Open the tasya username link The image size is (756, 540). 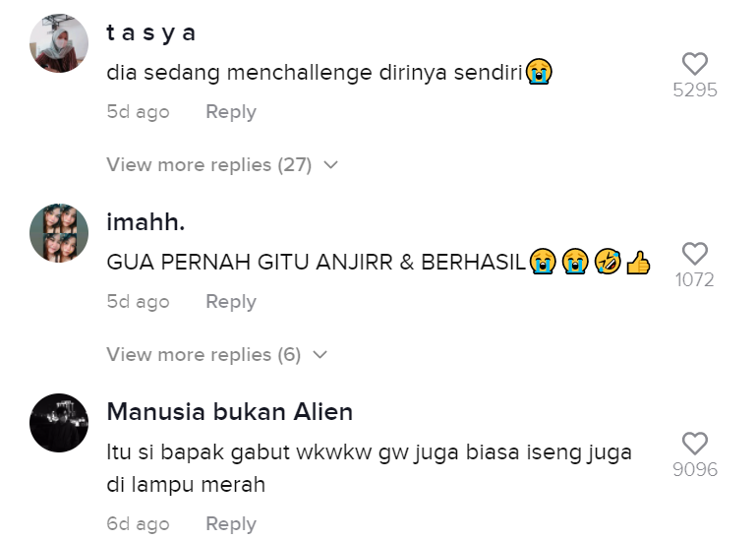tap(151, 32)
